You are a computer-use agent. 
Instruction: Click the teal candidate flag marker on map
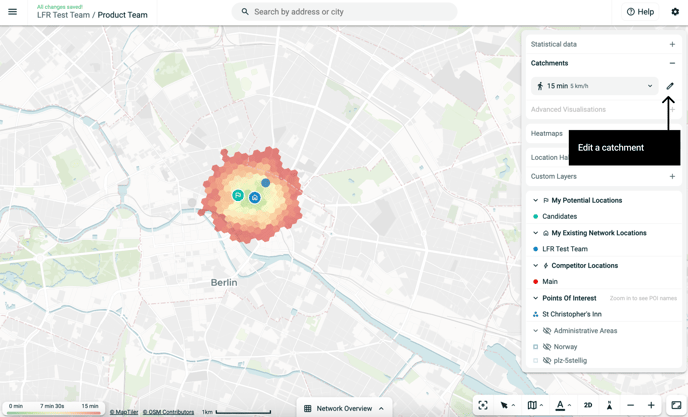(x=238, y=195)
